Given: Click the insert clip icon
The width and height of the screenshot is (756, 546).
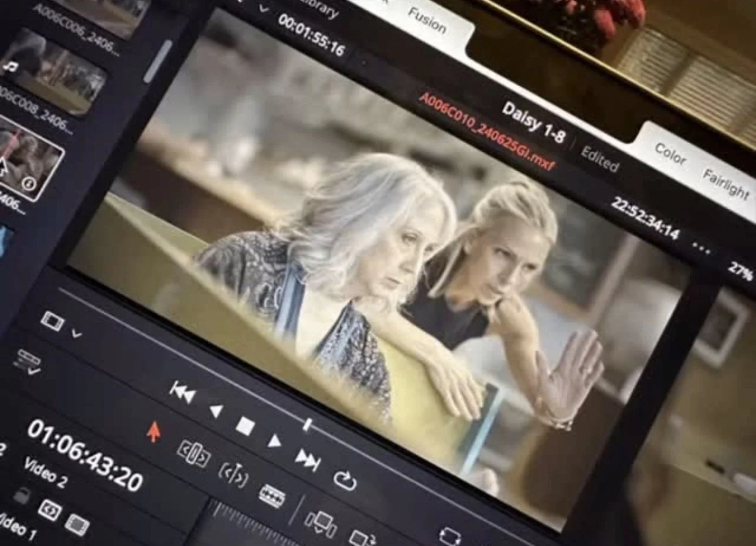Looking at the screenshot, I should pos(320,523).
